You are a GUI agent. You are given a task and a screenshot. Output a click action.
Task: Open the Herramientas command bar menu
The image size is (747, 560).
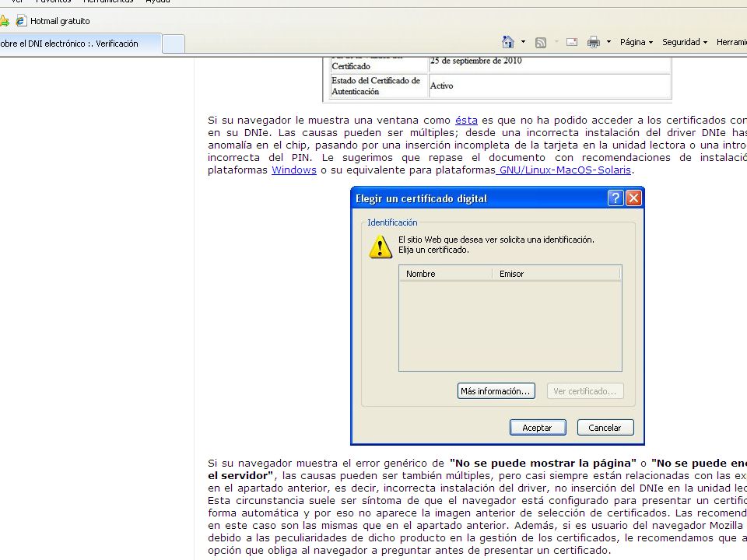pos(731,42)
